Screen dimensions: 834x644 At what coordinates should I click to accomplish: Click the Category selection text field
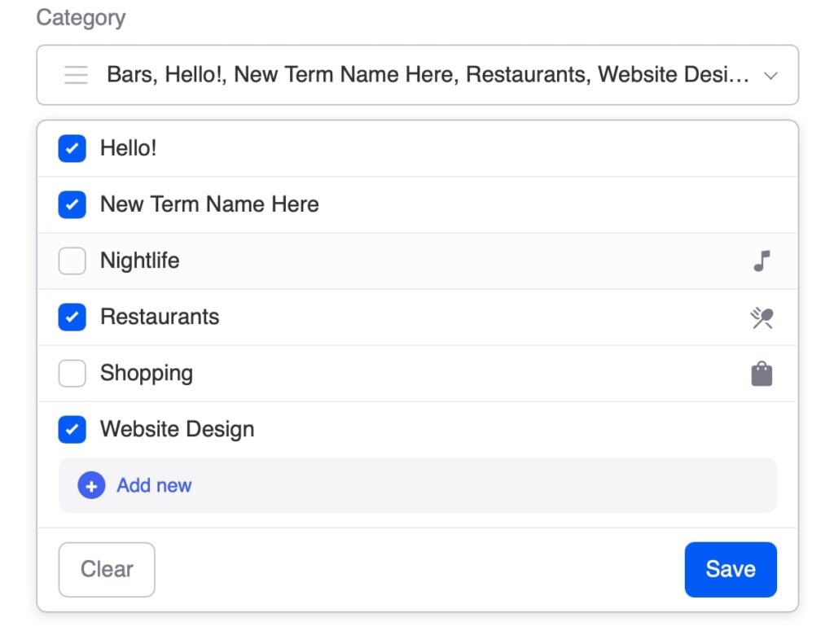tap(428, 76)
